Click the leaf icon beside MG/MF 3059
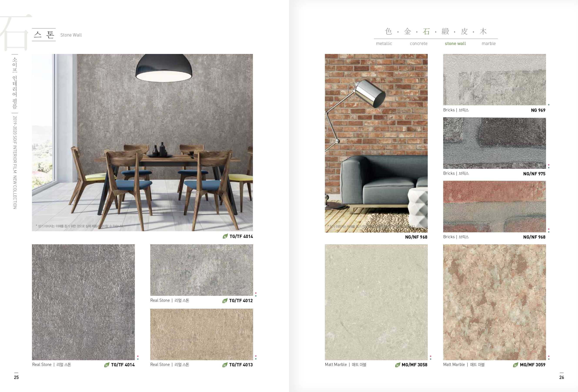Image resolution: width=578 pixels, height=392 pixels. [x=516, y=365]
